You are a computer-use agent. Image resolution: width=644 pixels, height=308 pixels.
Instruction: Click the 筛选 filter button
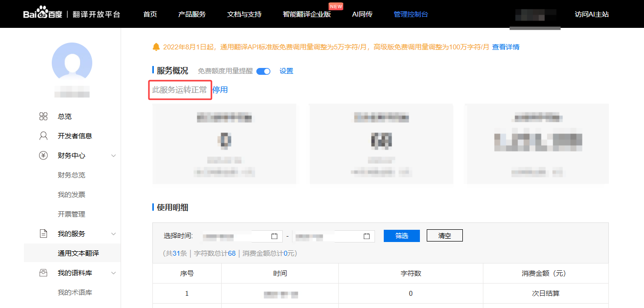coord(401,236)
